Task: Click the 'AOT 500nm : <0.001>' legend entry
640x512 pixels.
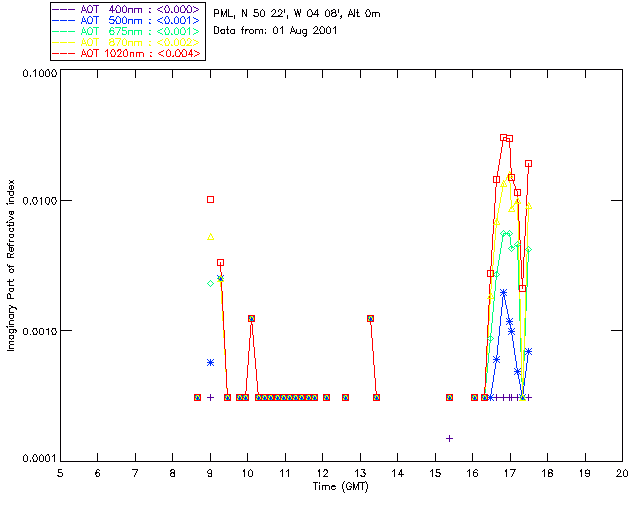Action: (127, 20)
